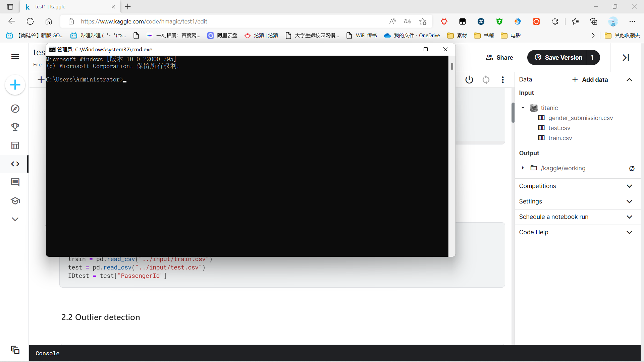This screenshot has width=644, height=362.
Task: Open the favorites list icon
Action: 575,21
